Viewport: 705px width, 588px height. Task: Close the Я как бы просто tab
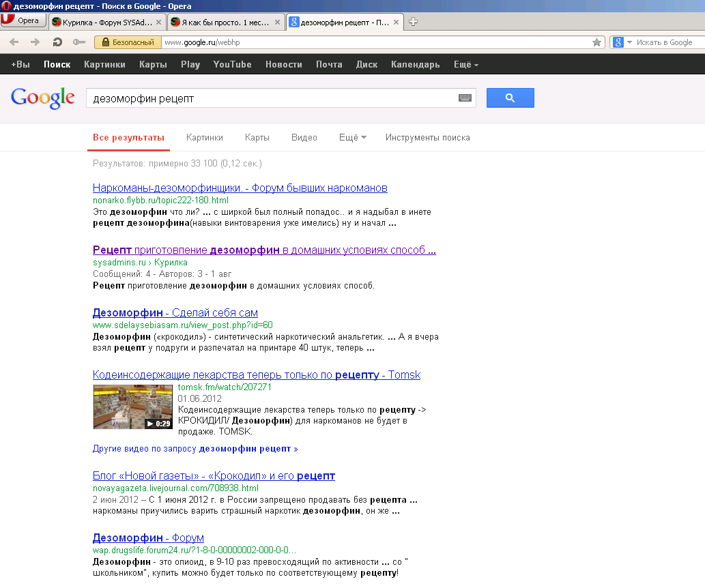pos(277,22)
